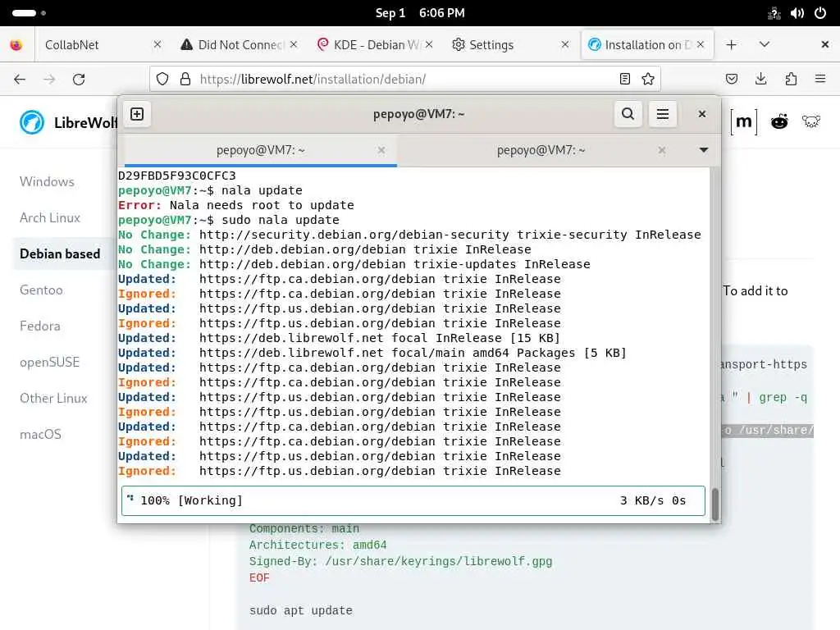Close the CollabNet tab
Viewport: 840px width, 630px height.
pyautogui.click(x=157, y=44)
